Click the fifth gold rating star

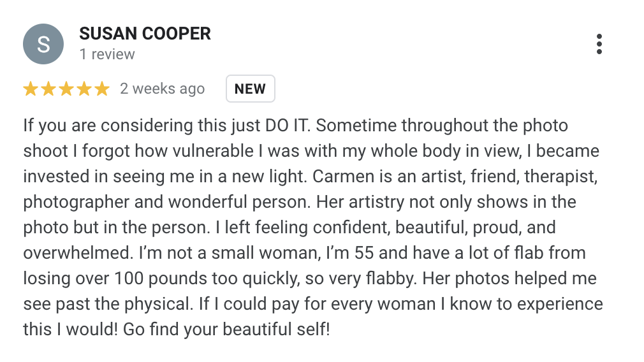[x=102, y=89]
